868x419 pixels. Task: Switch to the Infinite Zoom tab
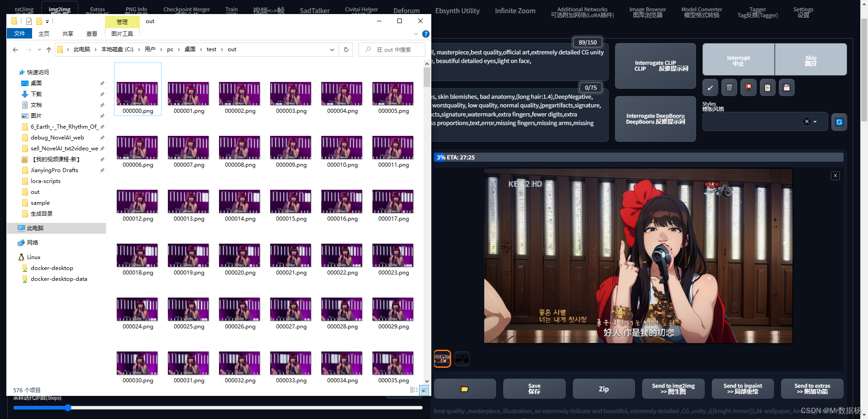pyautogui.click(x=515, y=11)
